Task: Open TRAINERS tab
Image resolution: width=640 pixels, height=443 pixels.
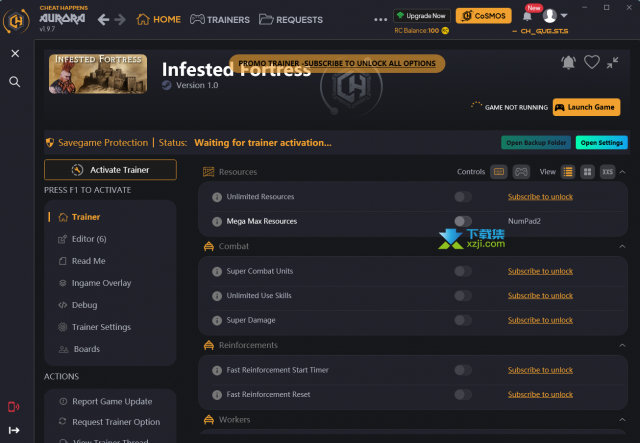Action: [x=220, y=19]
